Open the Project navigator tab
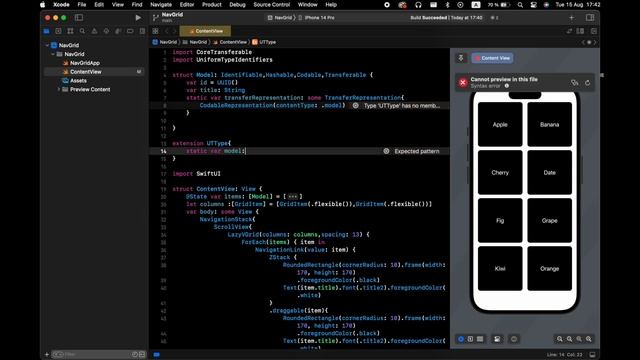Screen dimensions: 640x360 [x=47, y=31]
